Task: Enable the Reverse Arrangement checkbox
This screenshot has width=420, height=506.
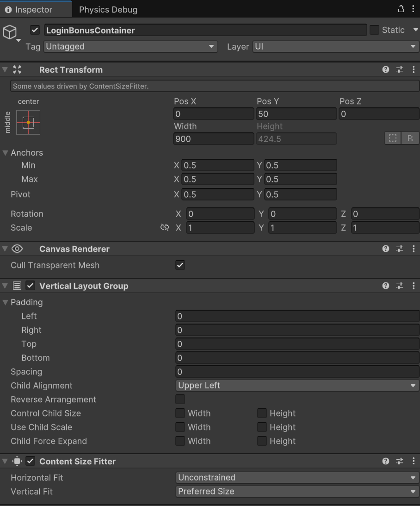Action: 180,399
